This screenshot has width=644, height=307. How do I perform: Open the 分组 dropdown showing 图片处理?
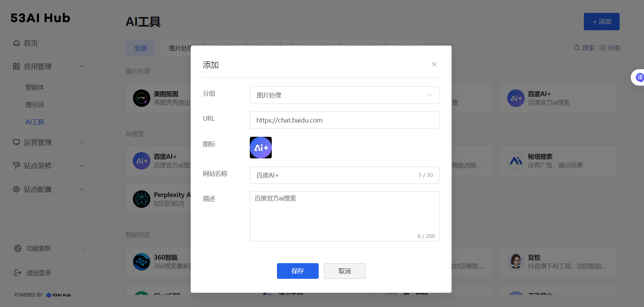point(344,95)
